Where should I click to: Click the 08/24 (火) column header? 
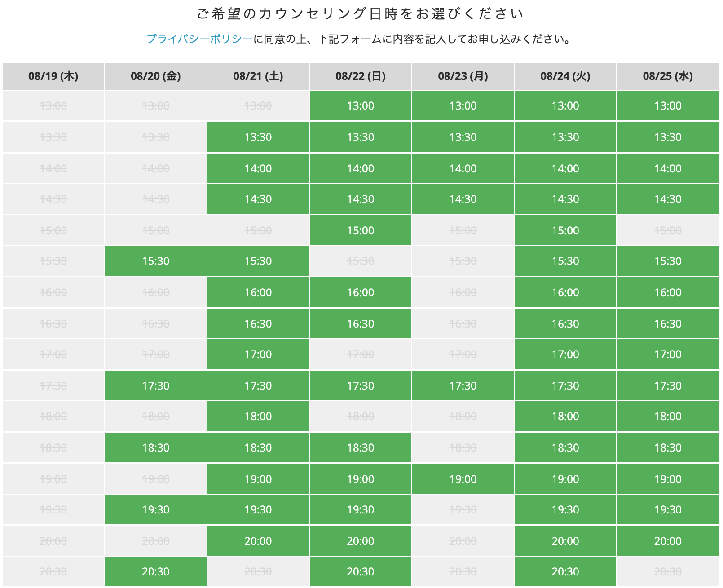coord(565,76)
